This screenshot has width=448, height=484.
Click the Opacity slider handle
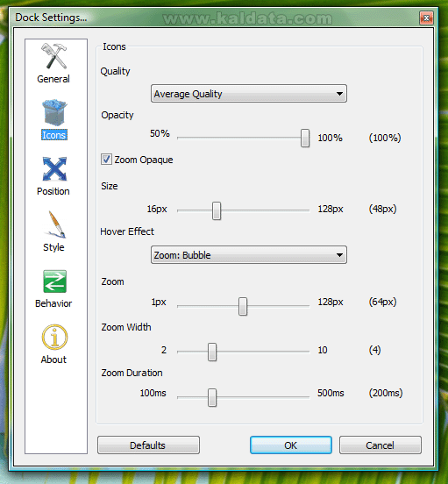[305, 138]
